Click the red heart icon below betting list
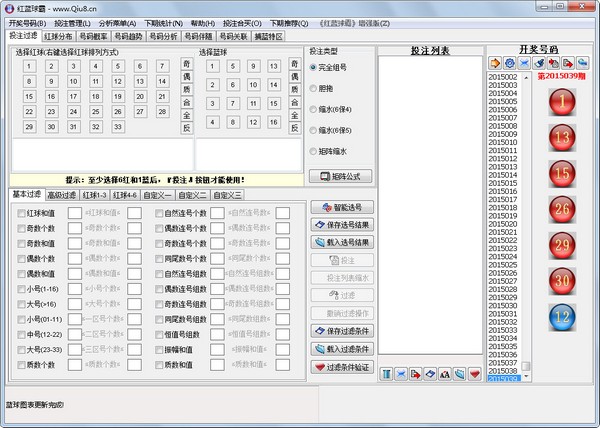The width and height of the screenshot is (600, 428). (474, 373)
